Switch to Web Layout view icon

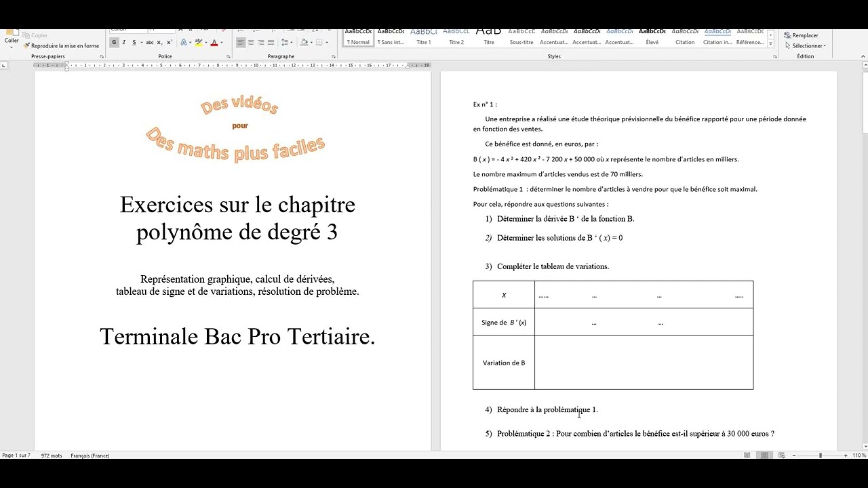pyautogui.click(x=782, y=455)
